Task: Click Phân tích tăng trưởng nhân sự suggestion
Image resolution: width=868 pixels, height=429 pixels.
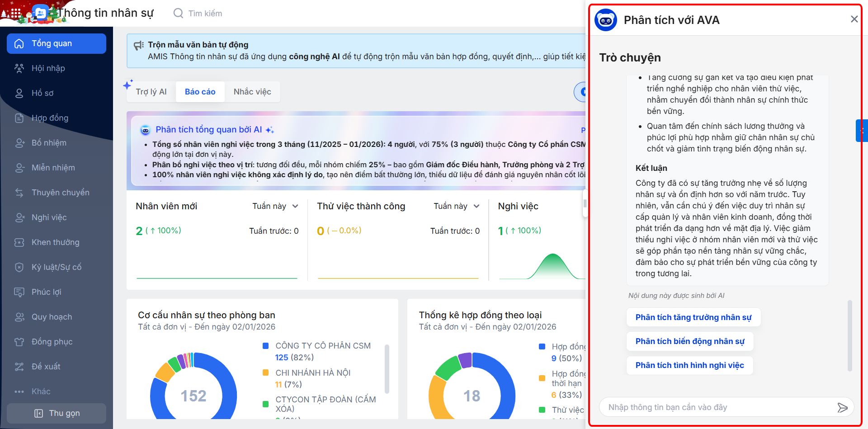Action: click(693, 317)
